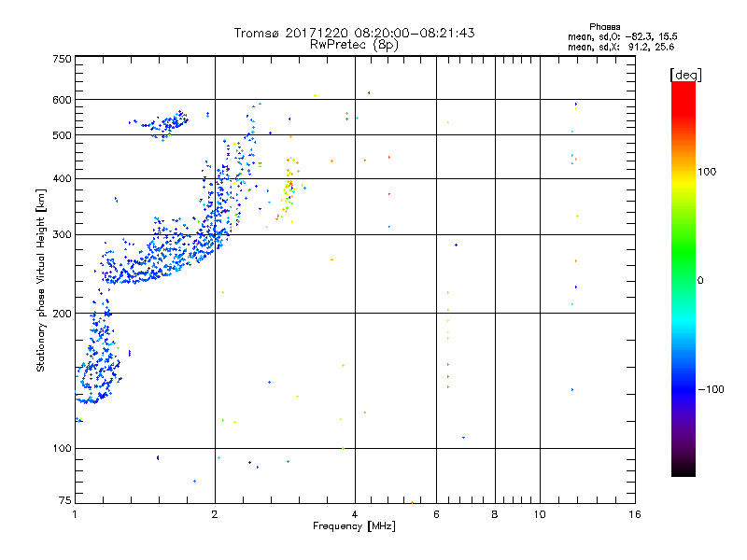Click the colorbar tick label '-100'

pos(711,389)
